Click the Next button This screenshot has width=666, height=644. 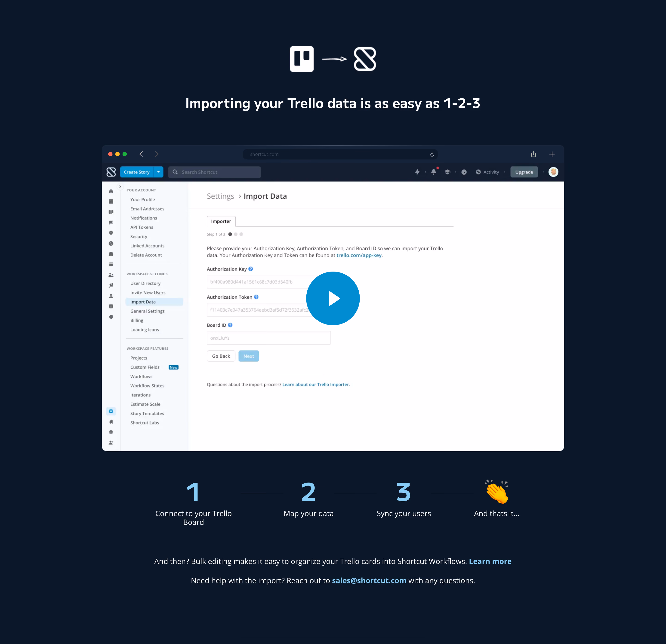coord(248,356)
